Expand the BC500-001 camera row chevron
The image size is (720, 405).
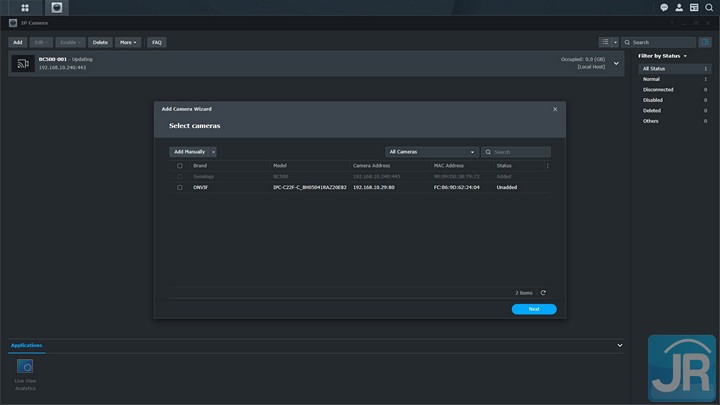point(617,64)
